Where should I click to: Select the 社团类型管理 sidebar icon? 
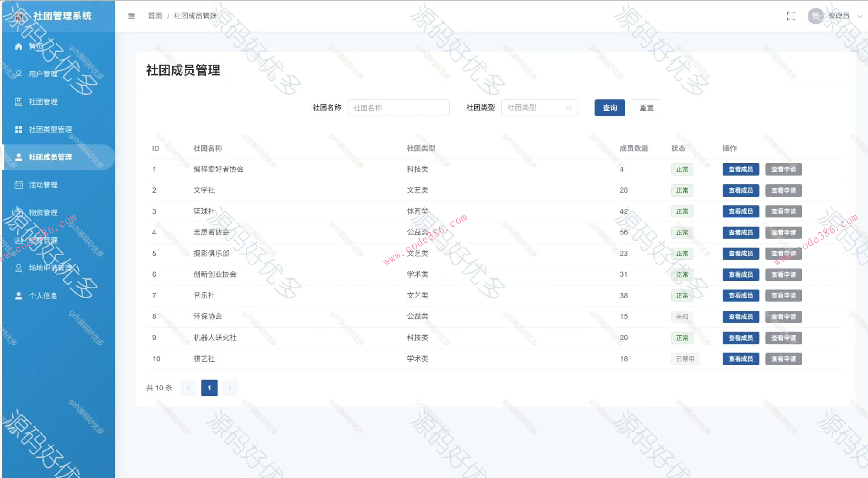point(19,129)
